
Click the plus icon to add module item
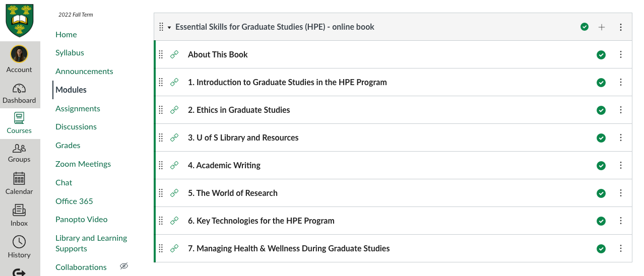[602, 27]
